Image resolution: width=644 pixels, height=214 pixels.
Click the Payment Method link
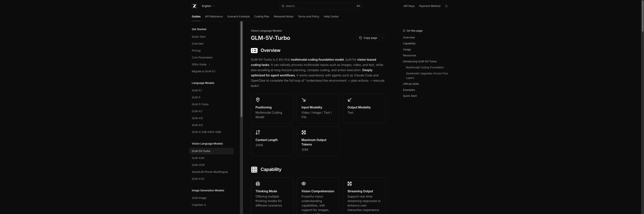click(x=430, y=6)
